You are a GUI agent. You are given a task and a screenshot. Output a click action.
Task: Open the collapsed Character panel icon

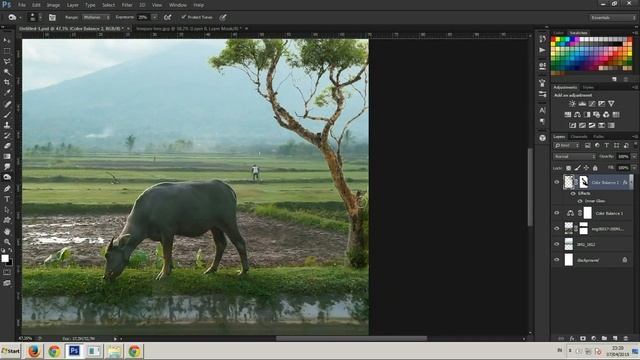[x=542, y=110]
